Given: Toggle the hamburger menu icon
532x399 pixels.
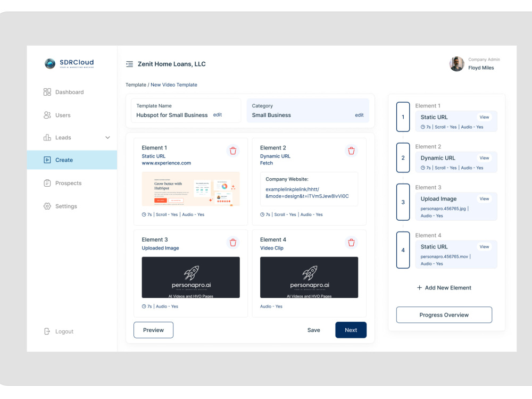Looking at the screenshot, I should pos(130,64).
